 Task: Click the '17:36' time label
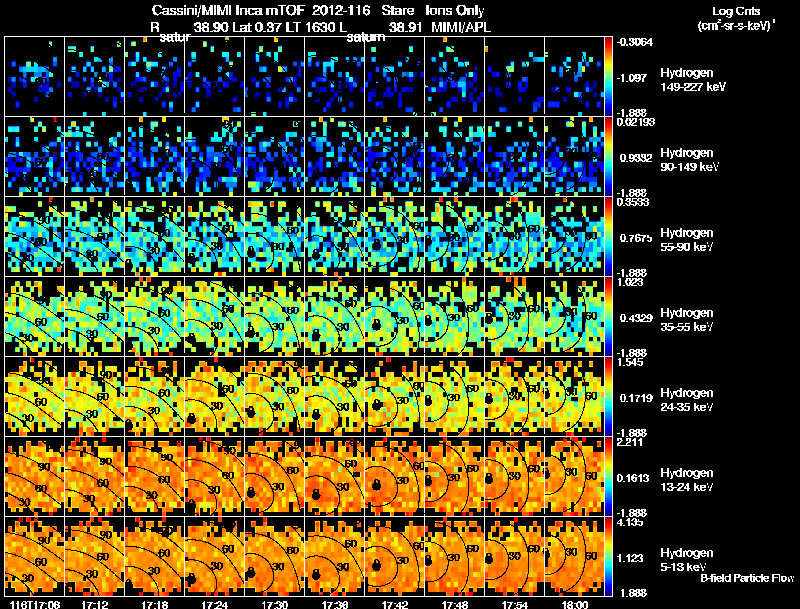(x=335, y=604)
